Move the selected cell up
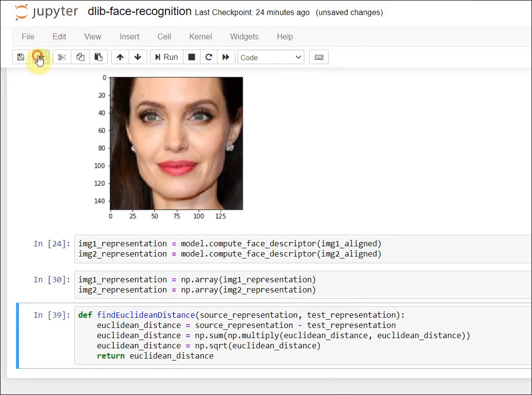Image resolution: width=532 pixels, height=395 pixels. (x=120, y=57)
